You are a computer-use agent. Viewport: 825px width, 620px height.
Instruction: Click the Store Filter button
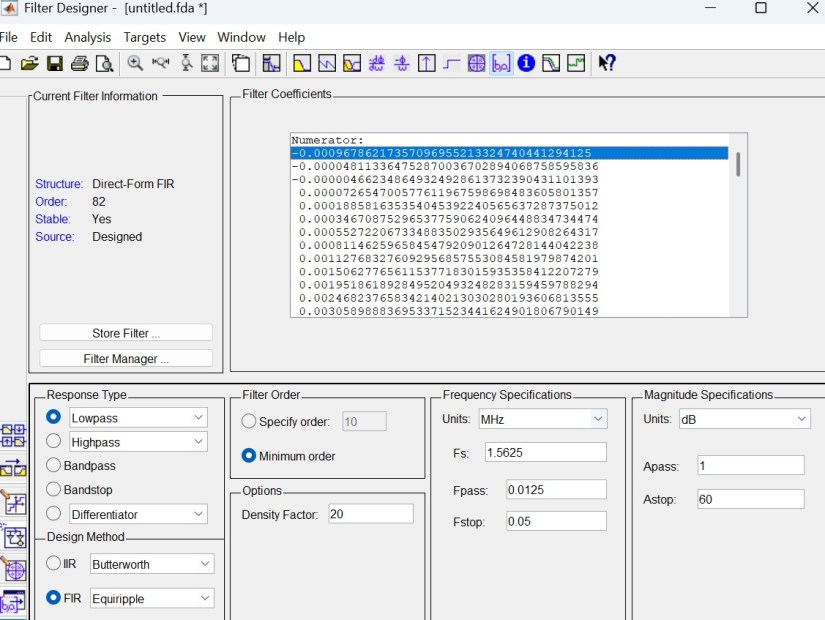pyautogui.click(x=126, y=333)
